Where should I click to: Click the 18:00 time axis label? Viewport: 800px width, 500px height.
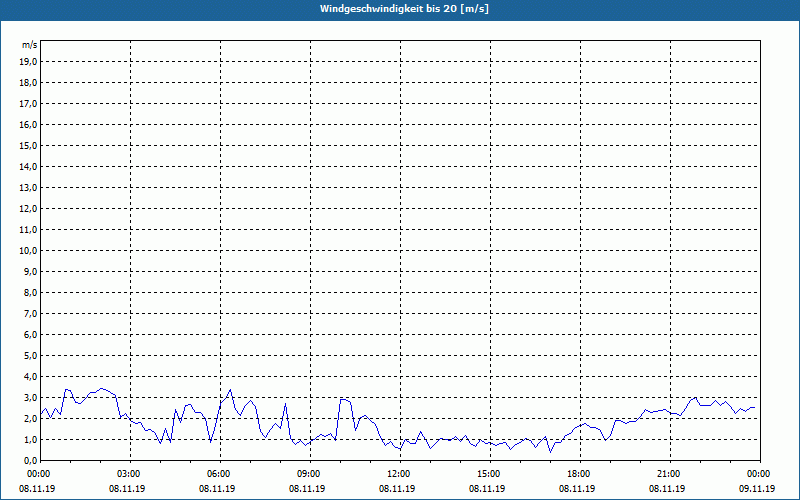point(581,474)
